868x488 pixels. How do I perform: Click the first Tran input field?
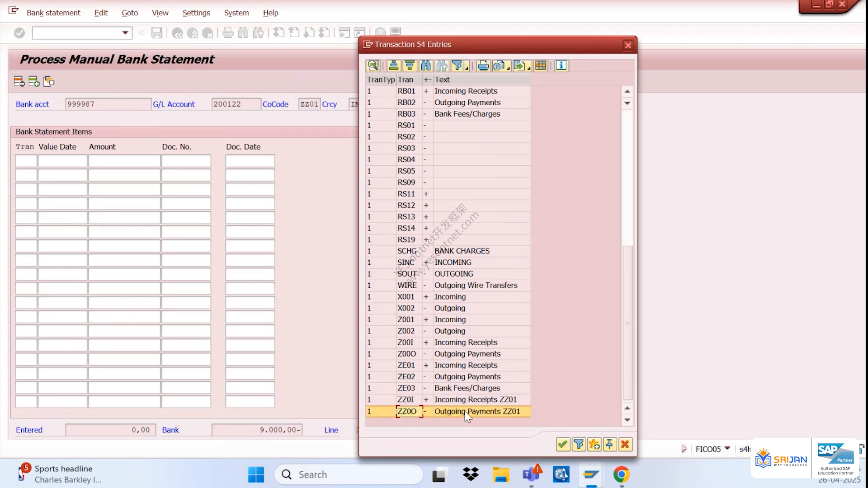26,161
